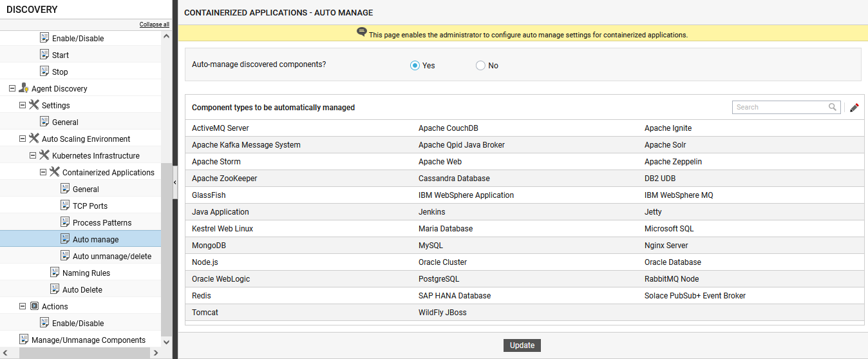The height and width of the screenshot is (359, 868).
Task: Click the Nginx Server entry
Action: (666, 246)
